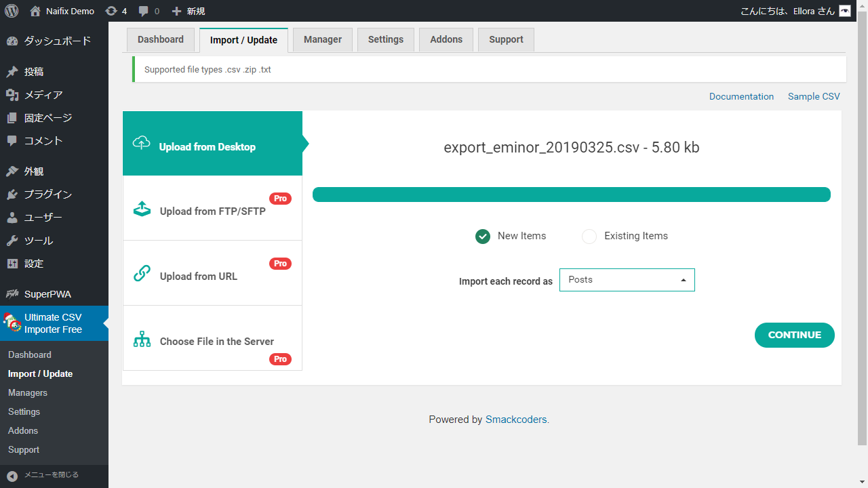
Task: Click the Pro badge on FTP/SFTP
Action: [281, 199]
